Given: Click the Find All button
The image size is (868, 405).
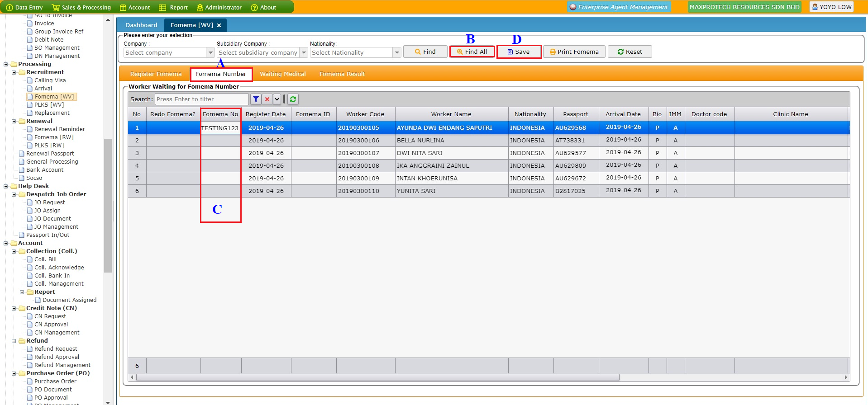Looking at the screenshot, I should [x=472, y=52].
